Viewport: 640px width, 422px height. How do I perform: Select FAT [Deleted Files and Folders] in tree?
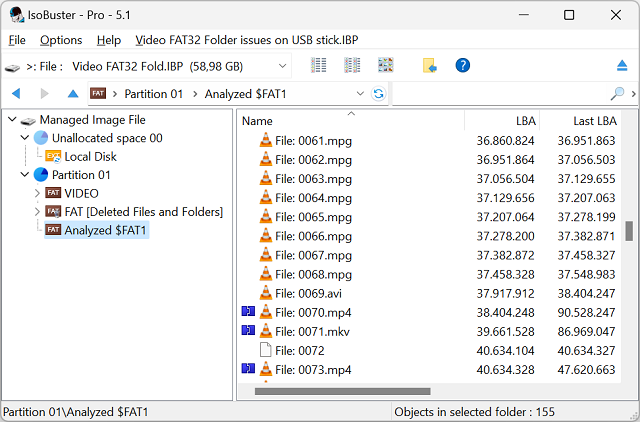pos(144,211)
